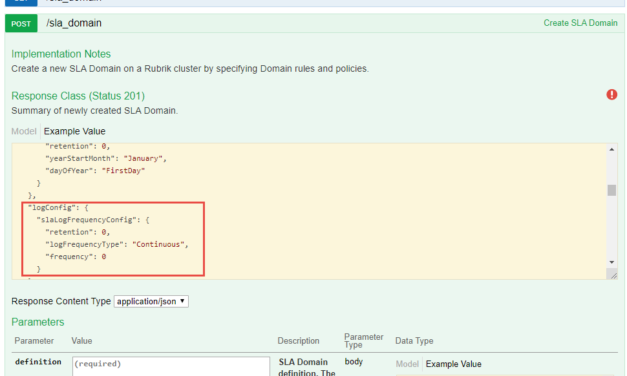This screenshot has height=376, width=627.
Task: Click the Parameter Type column header
Action: click(x=363, y=341)
